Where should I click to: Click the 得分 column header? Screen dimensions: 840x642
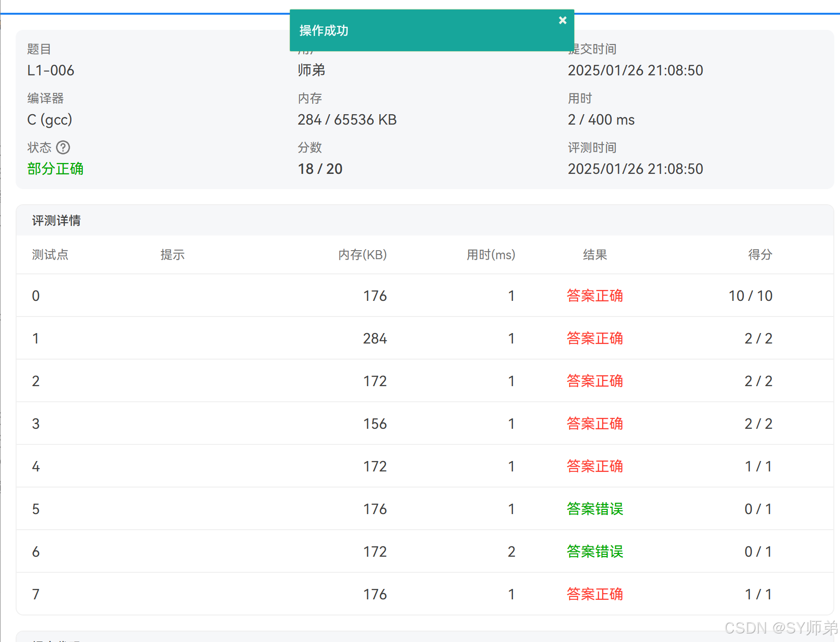760,255
